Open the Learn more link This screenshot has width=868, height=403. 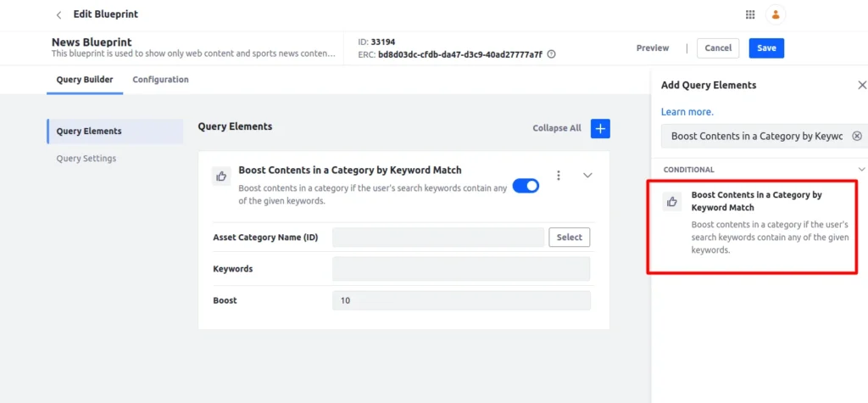click(x=687, y=112)
